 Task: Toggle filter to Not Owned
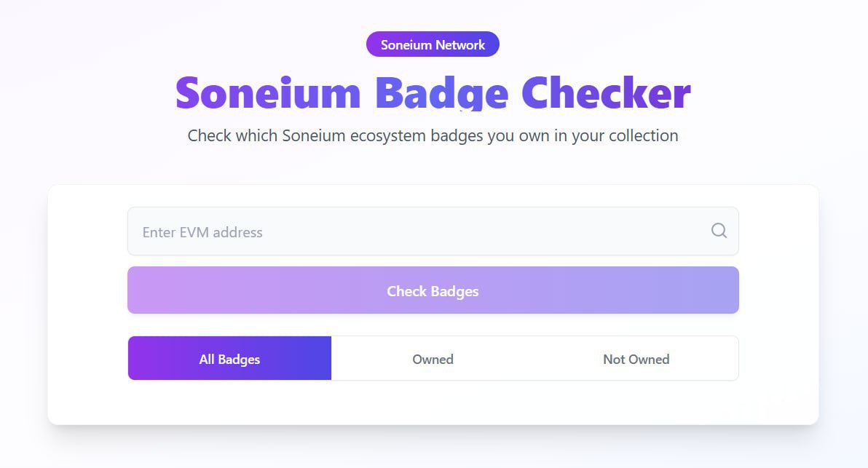click(636, 359)
